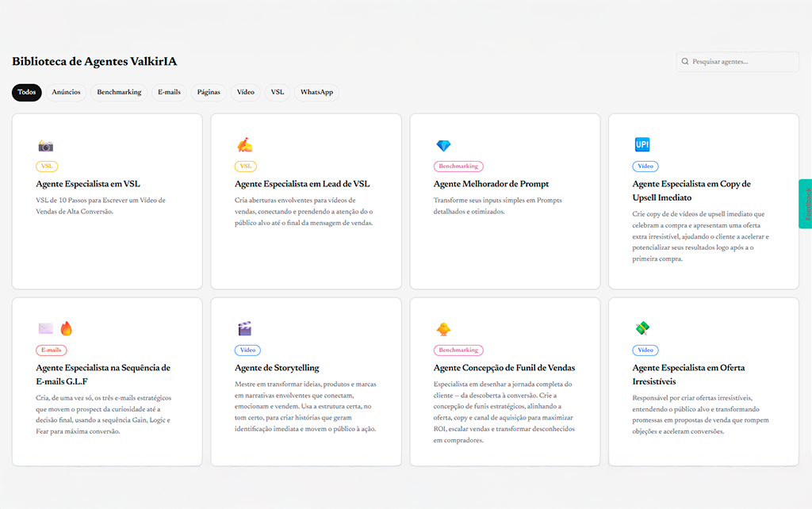The height and width of the screenshot is (509, 812).
Task: Click the VSL tag on Agente Especialista em VSL card
Action: (x=47, y=166)
